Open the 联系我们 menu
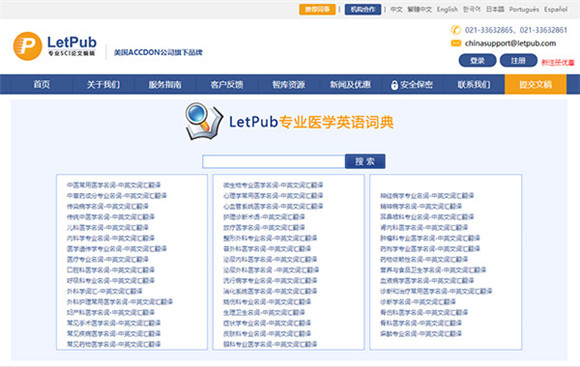Screen dimensions: 580x367 (474, 84)
